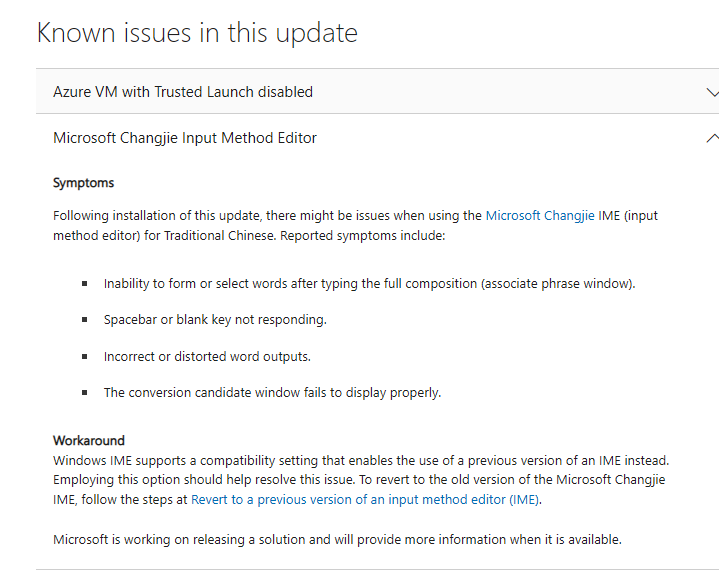720x585 pixels.
Task: Expand the Azure VM section chevron
Action: coord(713,92)
